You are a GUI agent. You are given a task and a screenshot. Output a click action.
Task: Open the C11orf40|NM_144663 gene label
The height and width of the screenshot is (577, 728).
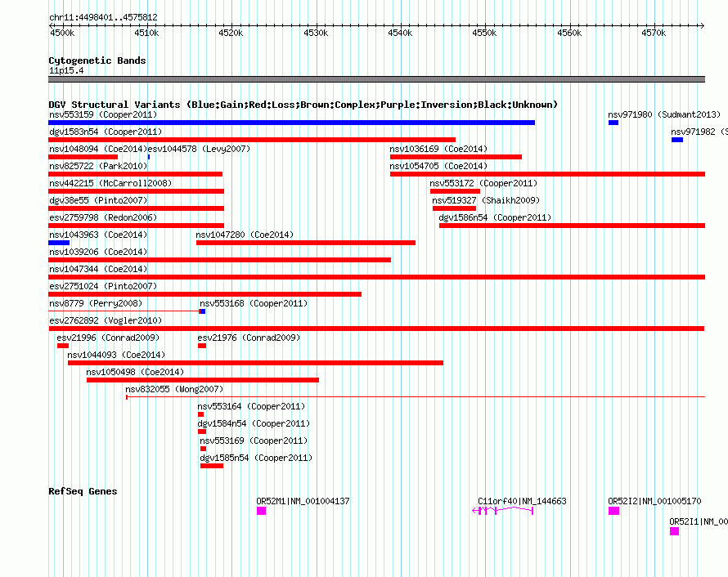click(522, 501)
